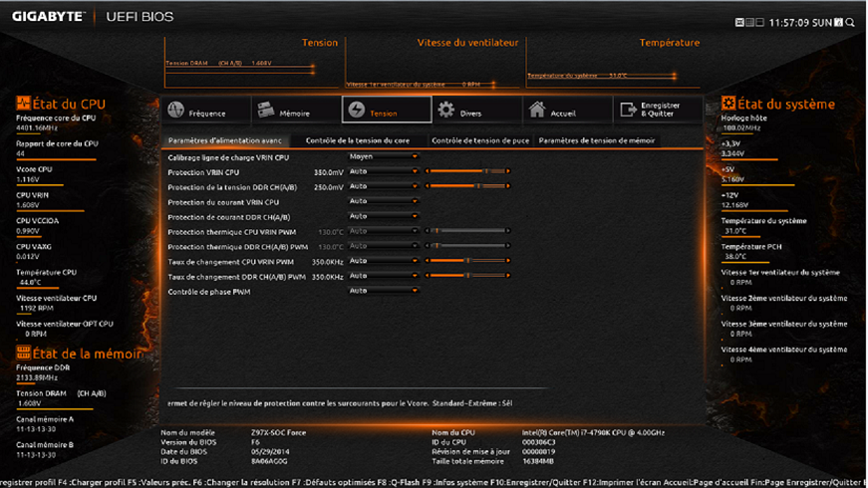Screen dimensions: 868x488
Task: Click the 250.0mV DDR protection value
Action: click(x=329, y=187)
